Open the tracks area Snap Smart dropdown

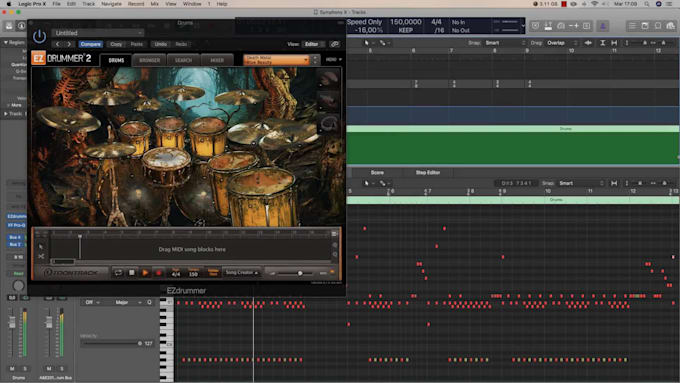coord(505,43)
